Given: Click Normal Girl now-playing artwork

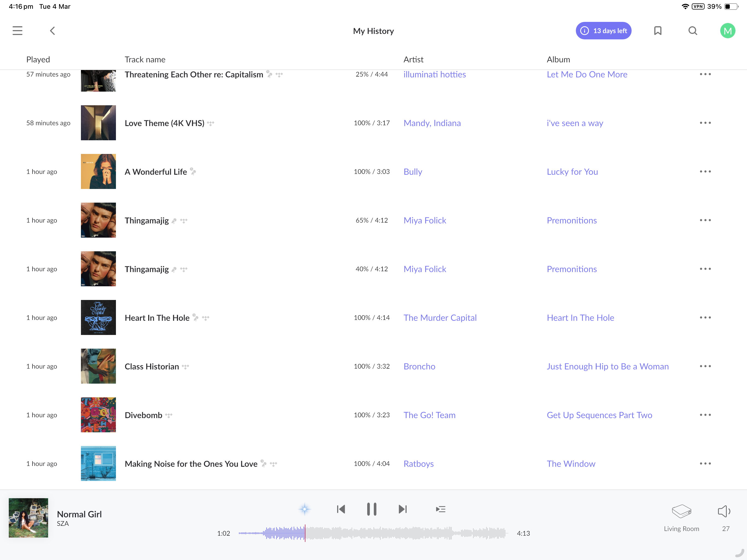Looking at the screenshot, I should coord(28,517).
